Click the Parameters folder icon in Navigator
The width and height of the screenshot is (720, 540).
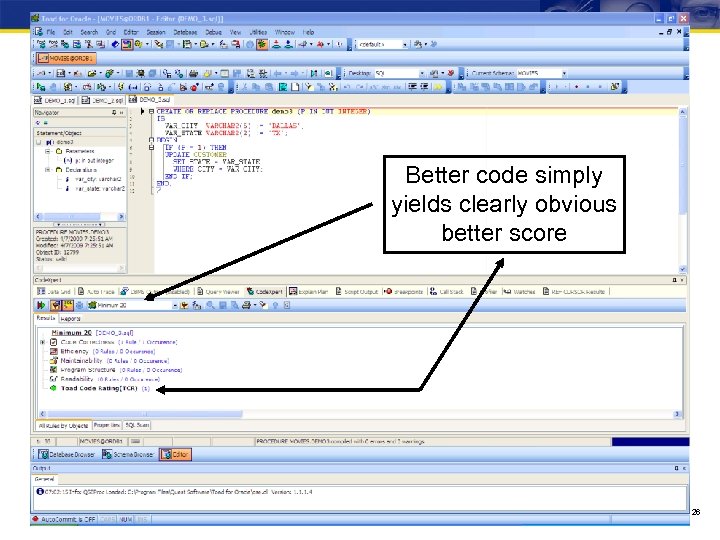(x=59, y=151)
